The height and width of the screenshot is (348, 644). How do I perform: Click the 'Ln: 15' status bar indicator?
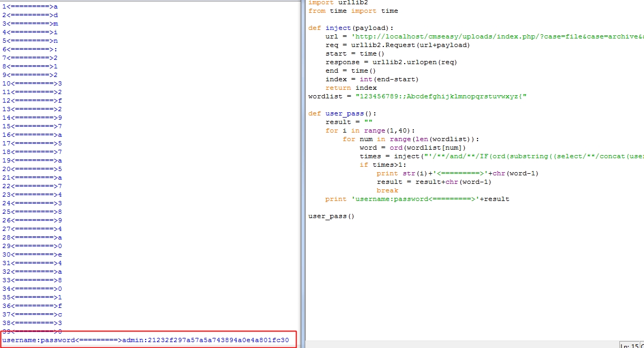(630, 345)
